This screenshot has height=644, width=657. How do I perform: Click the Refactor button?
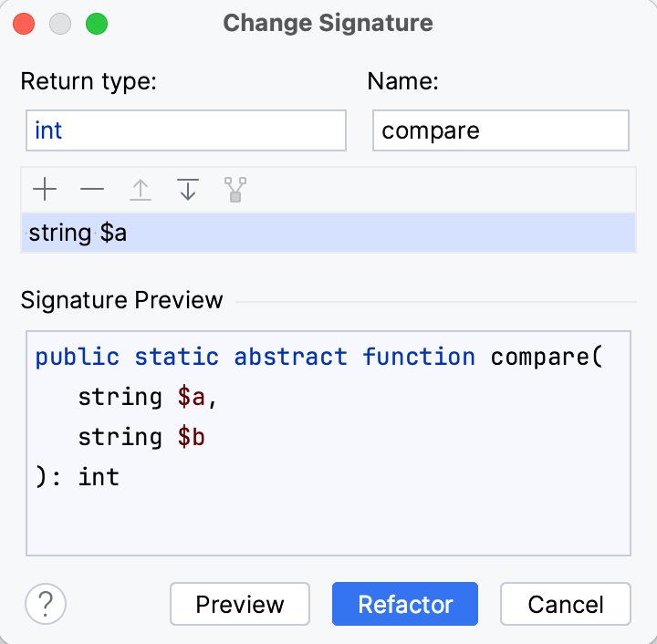click(405, 604)
